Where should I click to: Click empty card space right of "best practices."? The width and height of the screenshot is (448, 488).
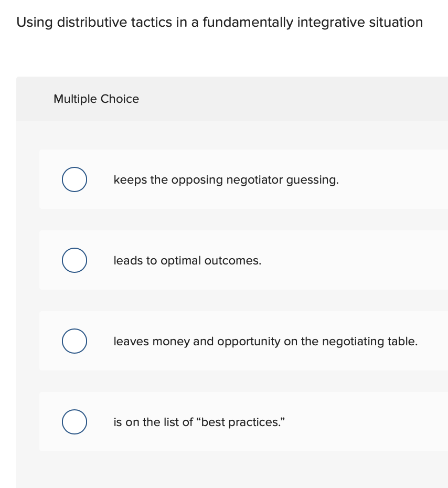[367, 422]
